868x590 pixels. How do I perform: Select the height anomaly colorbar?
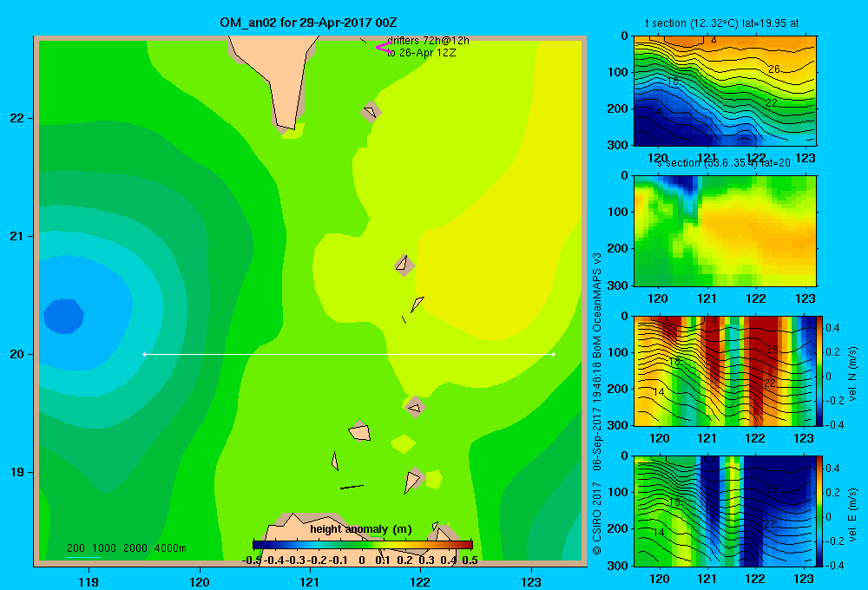363,545
